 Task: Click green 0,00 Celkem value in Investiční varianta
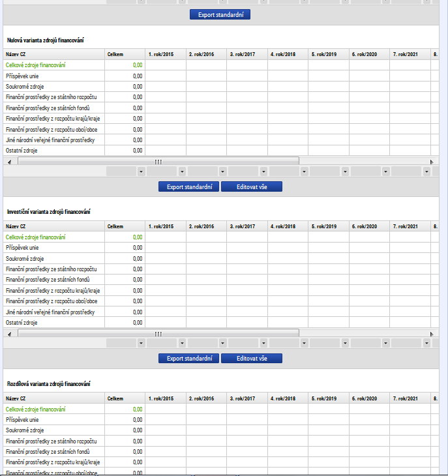[x=138, y=237]
